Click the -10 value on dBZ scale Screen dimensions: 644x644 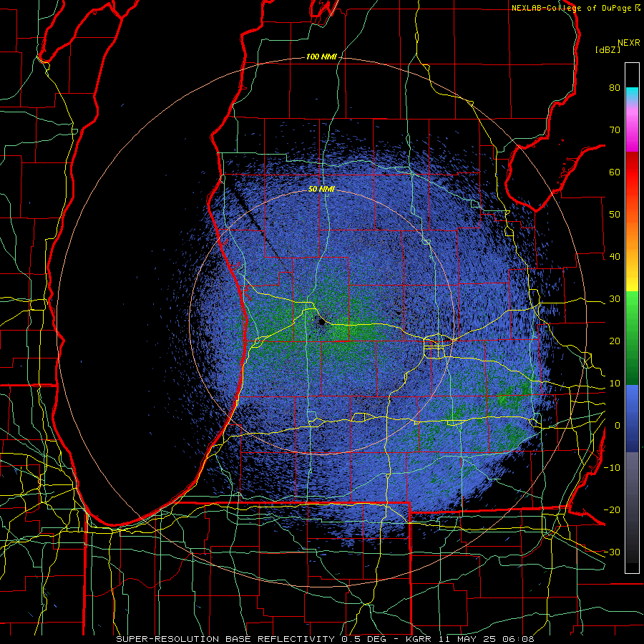click(612, 468)
